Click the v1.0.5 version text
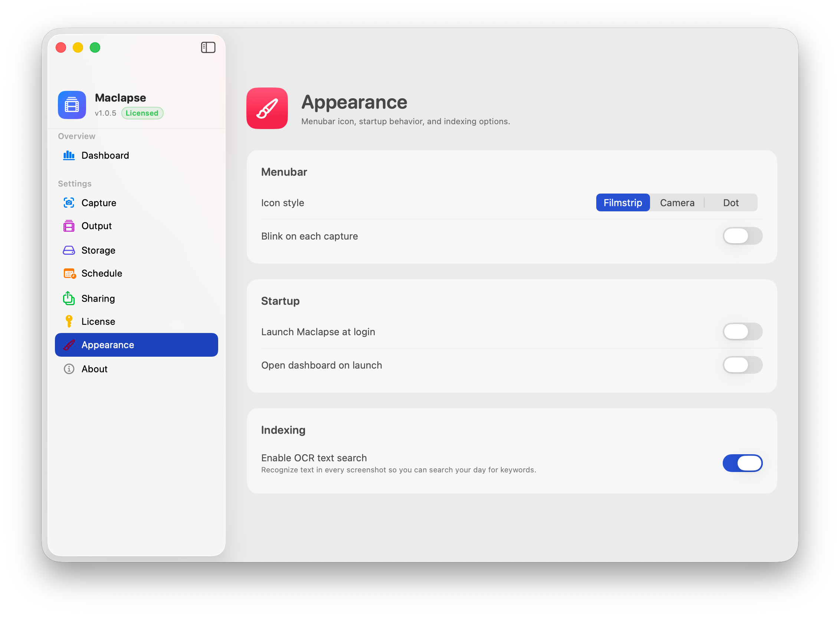Image resolution: width=840 pixels, height=617 pixels. point(105,113)
